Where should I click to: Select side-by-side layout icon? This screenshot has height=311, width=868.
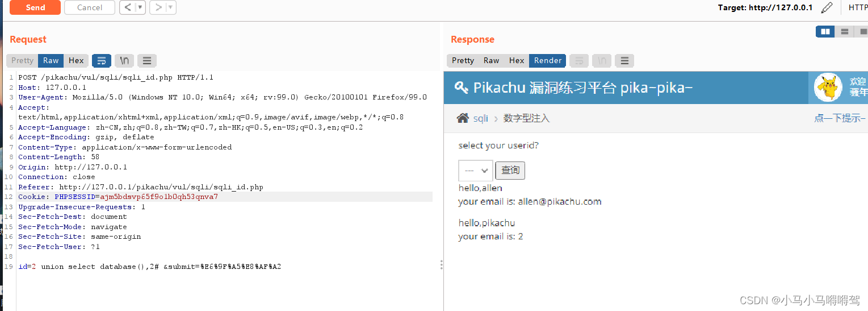coord(825,32)
